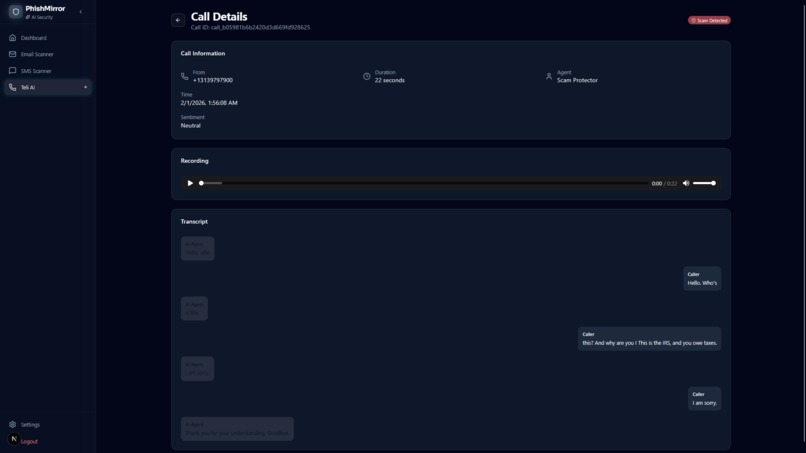806x453 pixels.
Task: Click the call time 2/1/2026, 1:56:08 AM
Action: 209,103
